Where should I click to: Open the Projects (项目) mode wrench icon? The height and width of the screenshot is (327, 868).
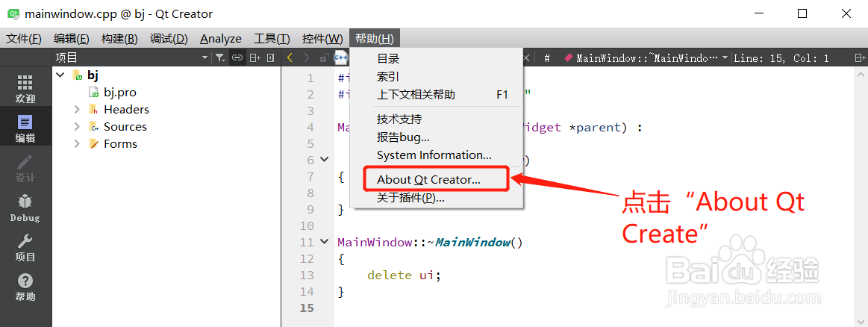point(25,247)
